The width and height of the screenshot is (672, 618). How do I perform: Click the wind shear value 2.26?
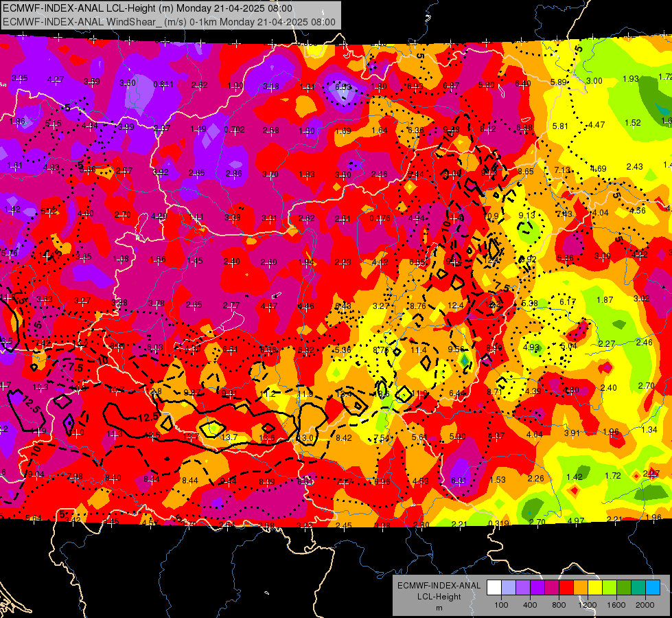click(535, 478)
